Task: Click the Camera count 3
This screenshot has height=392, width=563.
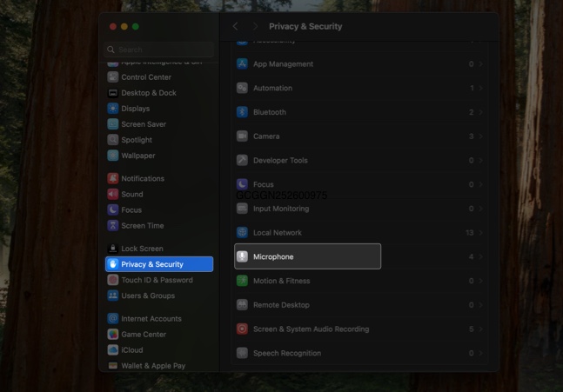Action: [x=471, y=136]
